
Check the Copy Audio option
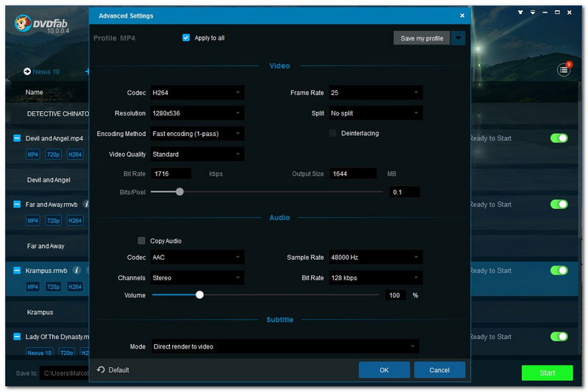click(142, 240)
